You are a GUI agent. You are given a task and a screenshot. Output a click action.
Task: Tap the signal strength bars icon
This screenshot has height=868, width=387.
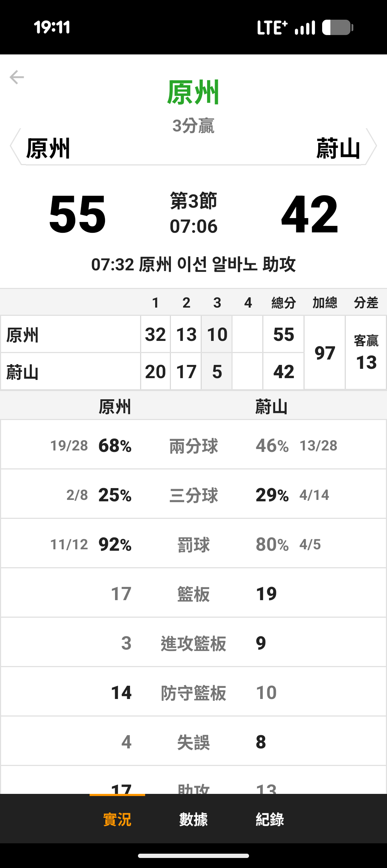pos(305,28)
